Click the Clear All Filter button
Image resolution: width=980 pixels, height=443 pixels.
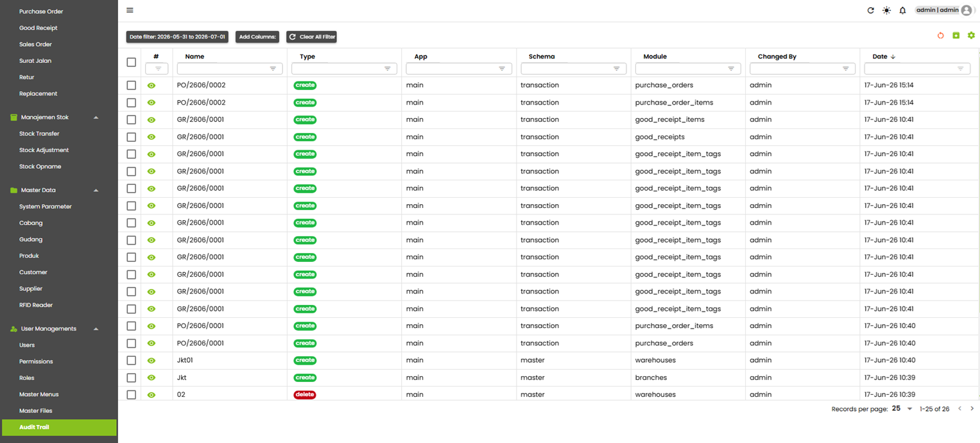point(311,37)
